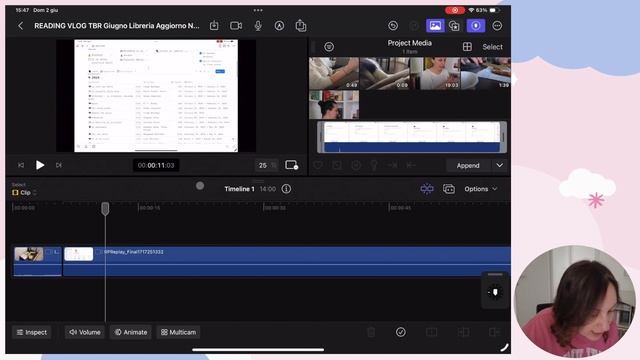Tap the 00:00:30 ruler mark

pos(275,208)
